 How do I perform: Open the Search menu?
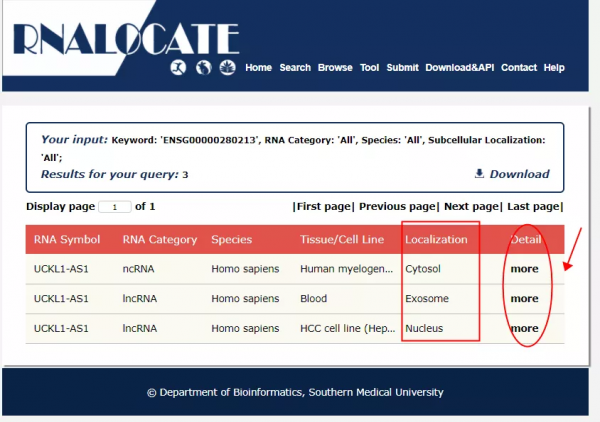tap(295, 68)
